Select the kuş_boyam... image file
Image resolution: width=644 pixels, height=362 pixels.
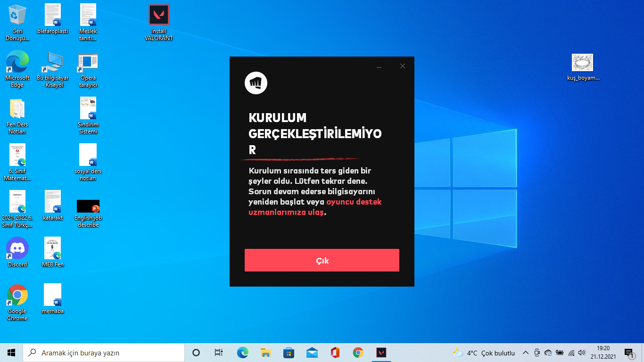(583, 67)
